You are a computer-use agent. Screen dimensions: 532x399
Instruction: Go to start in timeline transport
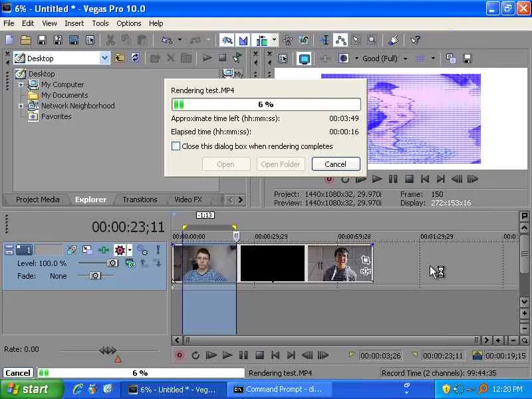(275, 355)
